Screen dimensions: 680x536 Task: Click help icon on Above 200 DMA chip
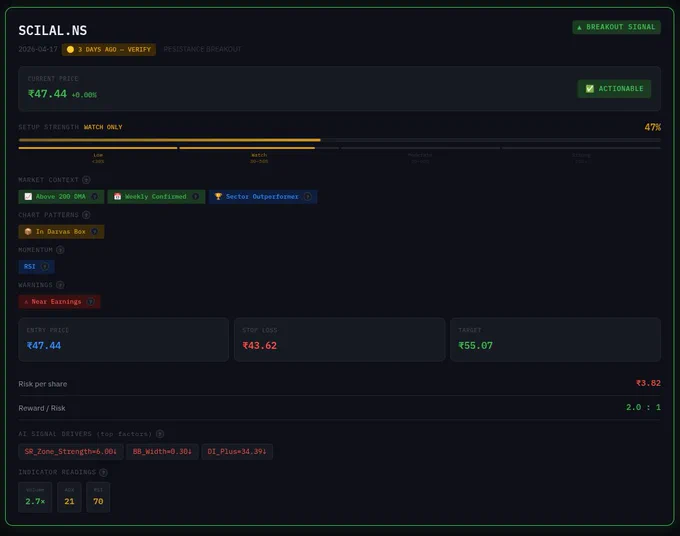94,196
